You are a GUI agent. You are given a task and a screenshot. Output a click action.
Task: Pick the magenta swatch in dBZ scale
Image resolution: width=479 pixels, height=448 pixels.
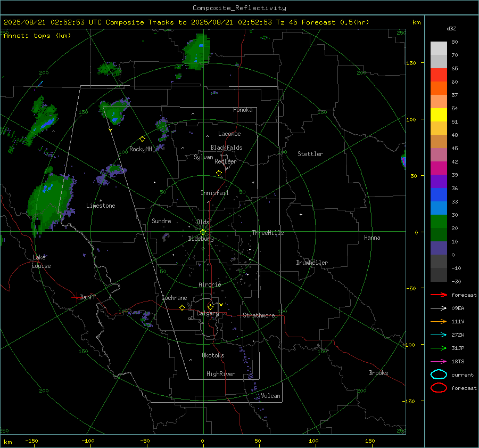(x=439, y=168)
